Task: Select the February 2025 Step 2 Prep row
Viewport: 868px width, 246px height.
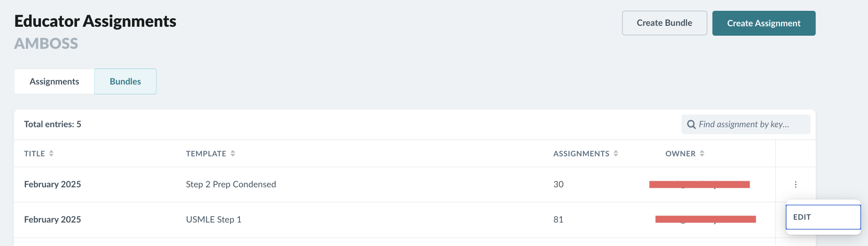Action: pyautogui.click(x=395, y=184)
